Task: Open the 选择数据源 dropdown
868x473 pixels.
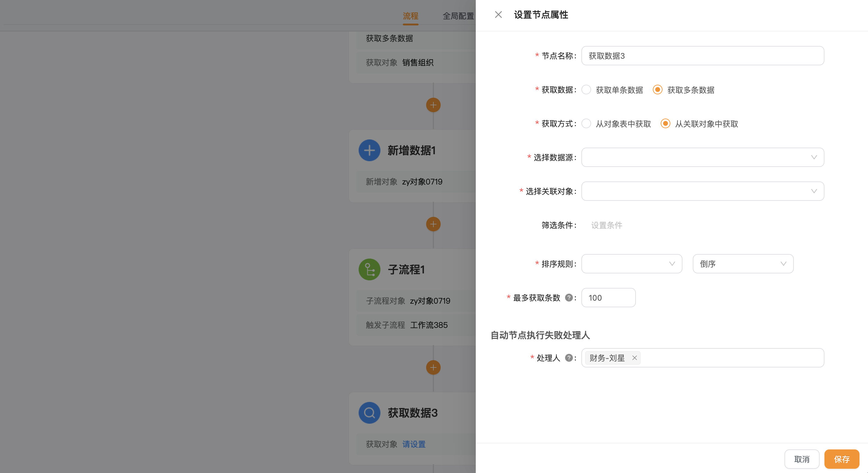Action: [702, 157]
